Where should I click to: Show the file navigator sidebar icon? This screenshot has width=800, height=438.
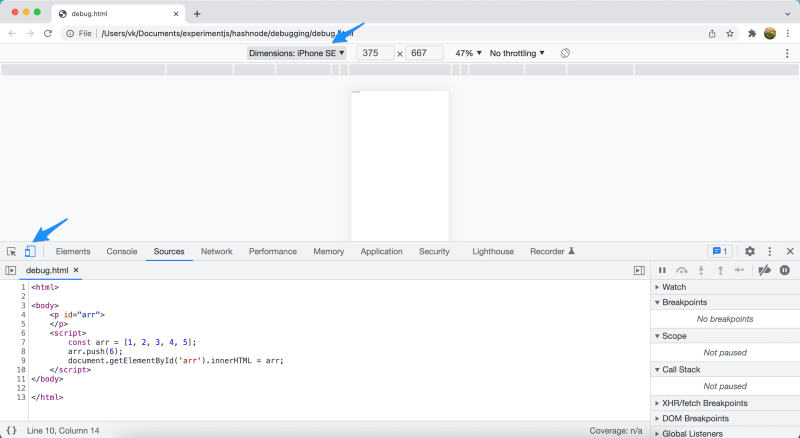10,271
